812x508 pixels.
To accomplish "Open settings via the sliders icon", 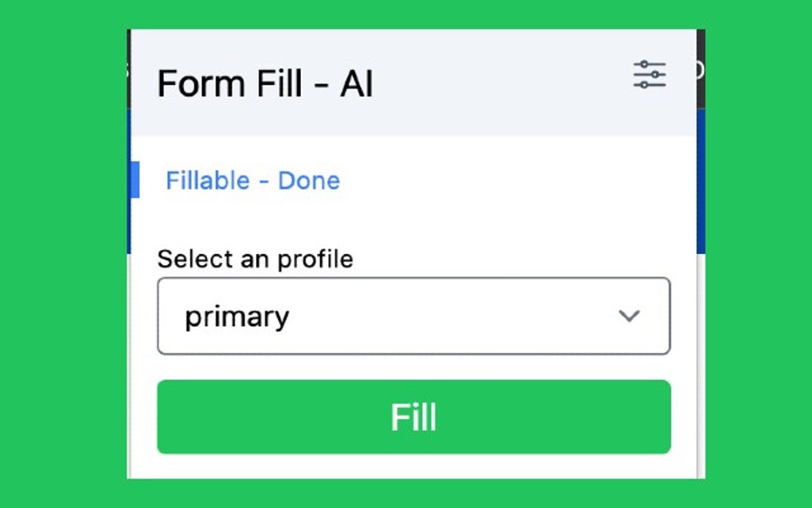I will click(x=650, y=75).
